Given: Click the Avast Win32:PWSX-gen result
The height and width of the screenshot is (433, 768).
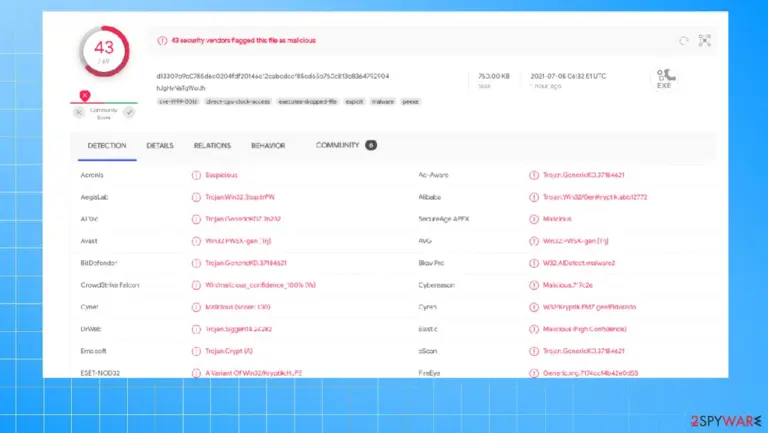Looking at the screenshot, I should (238, 241).
